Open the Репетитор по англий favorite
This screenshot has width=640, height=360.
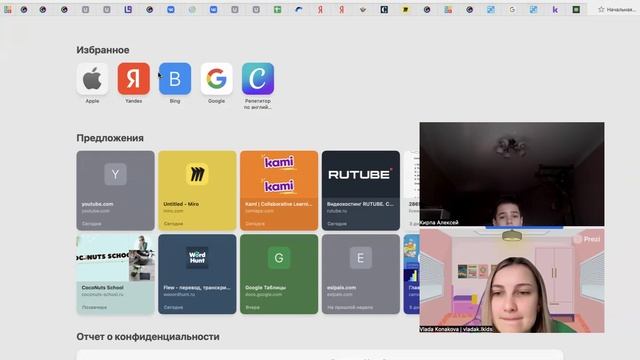click(258, 79)
